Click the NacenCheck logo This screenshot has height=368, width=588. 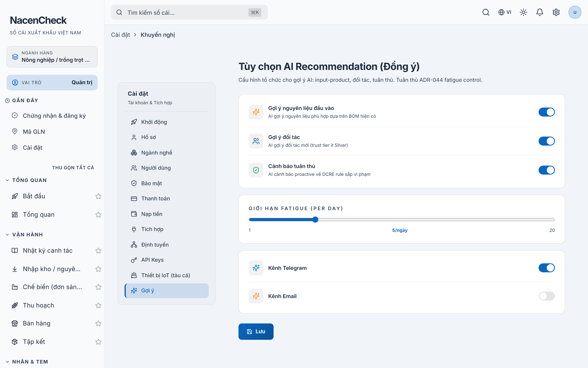click(38, 20)
